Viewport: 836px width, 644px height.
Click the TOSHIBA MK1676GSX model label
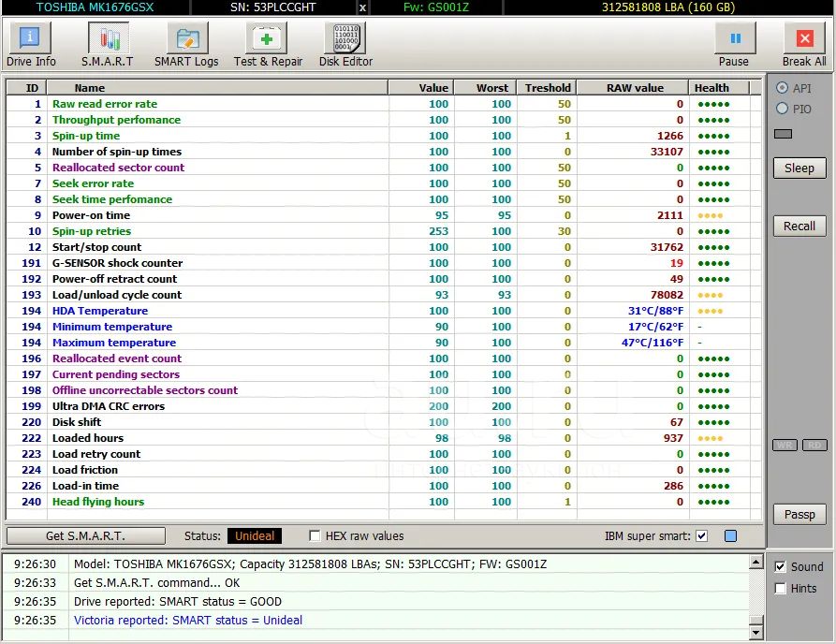95,7
